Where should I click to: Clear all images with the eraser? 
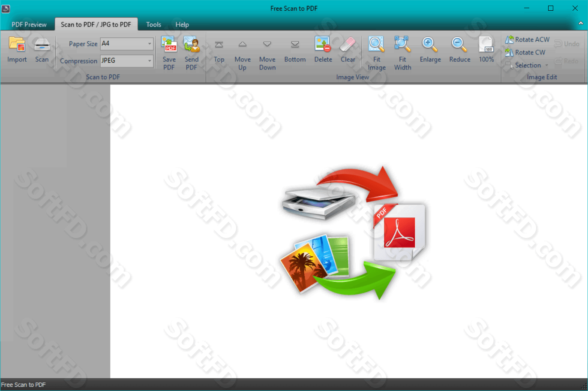coord(348,44)
